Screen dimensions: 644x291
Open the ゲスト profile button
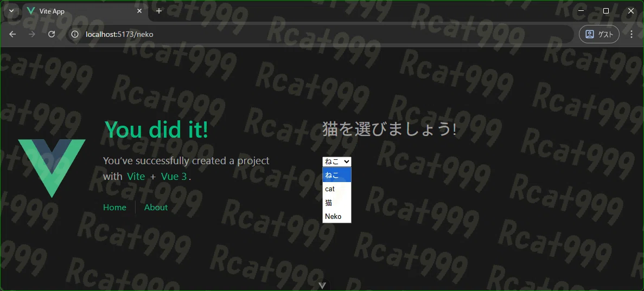(x=599, y=34)
